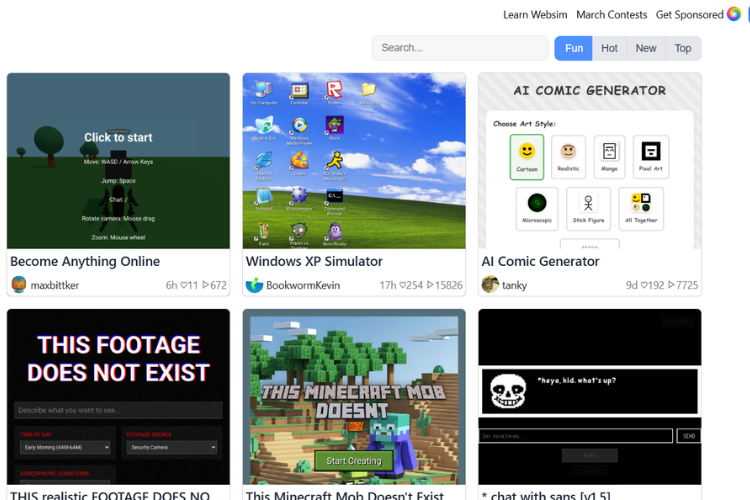The height and width of the screenshot is (500, 750).
Task: Open the Early Morning time of day dropdown
Action: click(x=65, y=447)
